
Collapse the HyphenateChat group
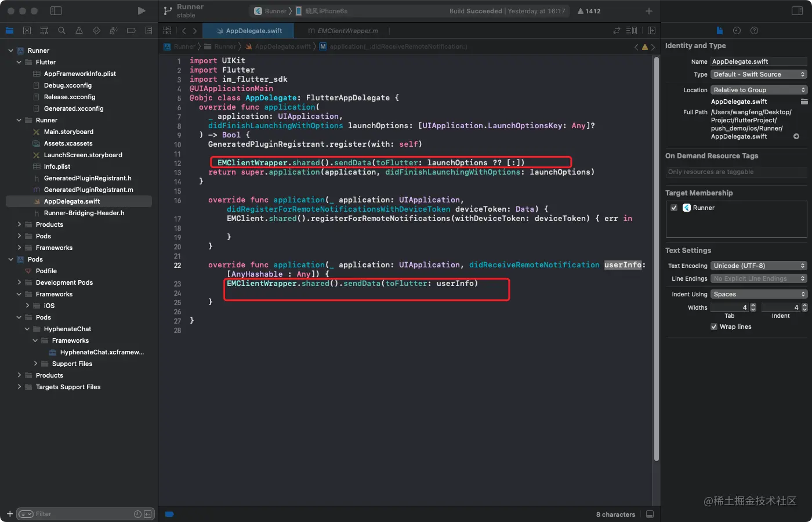click(x=27, y=329)
